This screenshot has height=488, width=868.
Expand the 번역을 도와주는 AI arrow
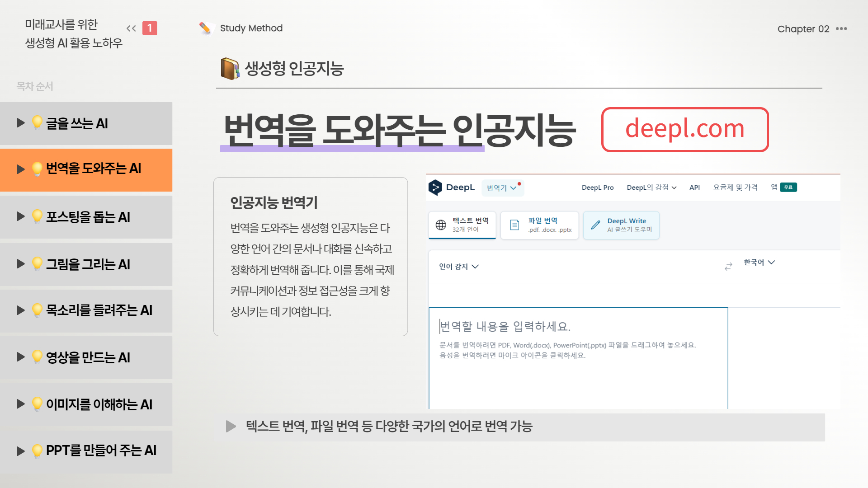[x=20, y=169]
